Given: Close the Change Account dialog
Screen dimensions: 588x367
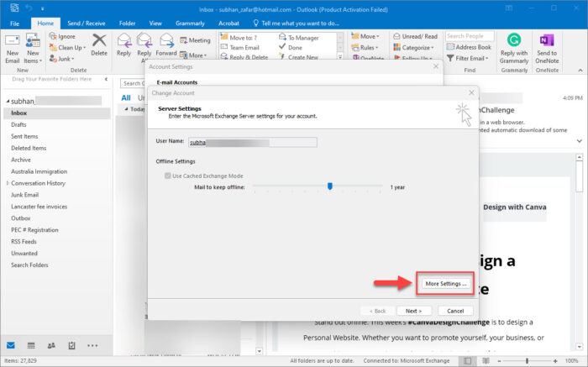Looking at the screenshot, I should (x=471, y=92).
